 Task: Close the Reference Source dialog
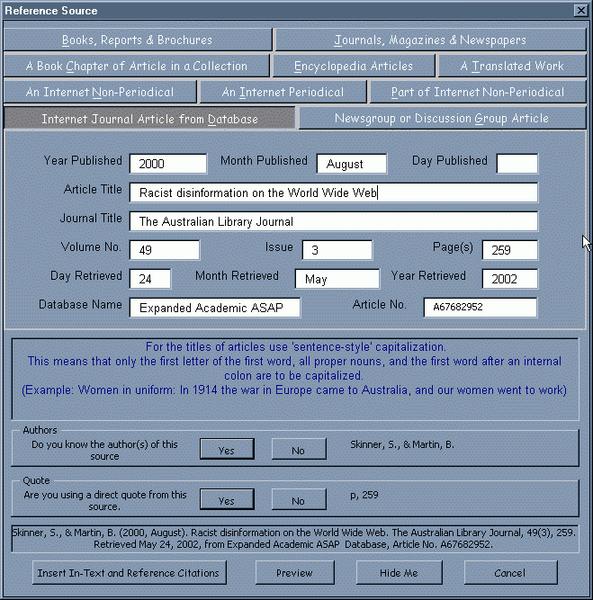[x=581, y=10]
